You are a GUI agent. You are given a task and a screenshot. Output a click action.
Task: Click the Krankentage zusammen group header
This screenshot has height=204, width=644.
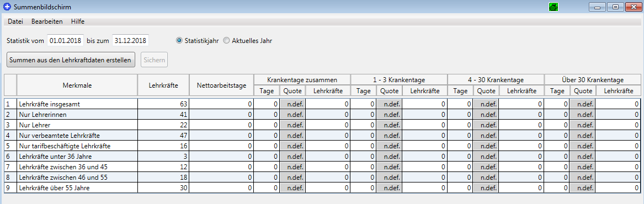coord(302,79)
